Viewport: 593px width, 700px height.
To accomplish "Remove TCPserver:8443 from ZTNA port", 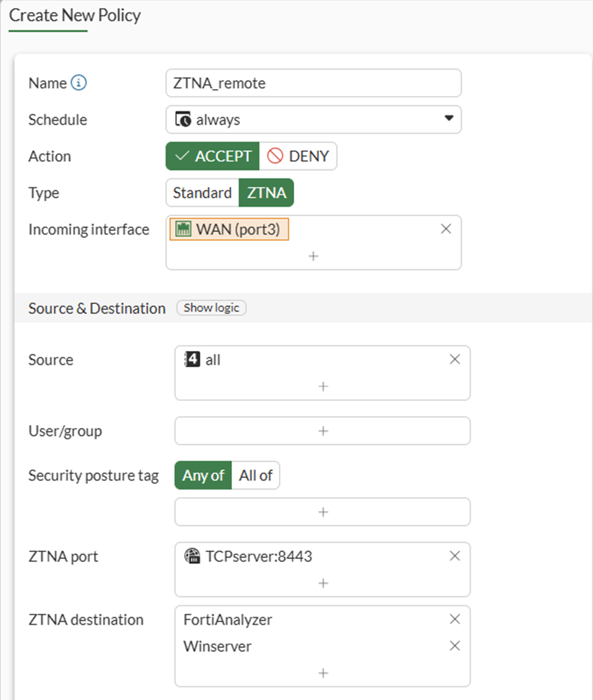I will click(455, 556).
